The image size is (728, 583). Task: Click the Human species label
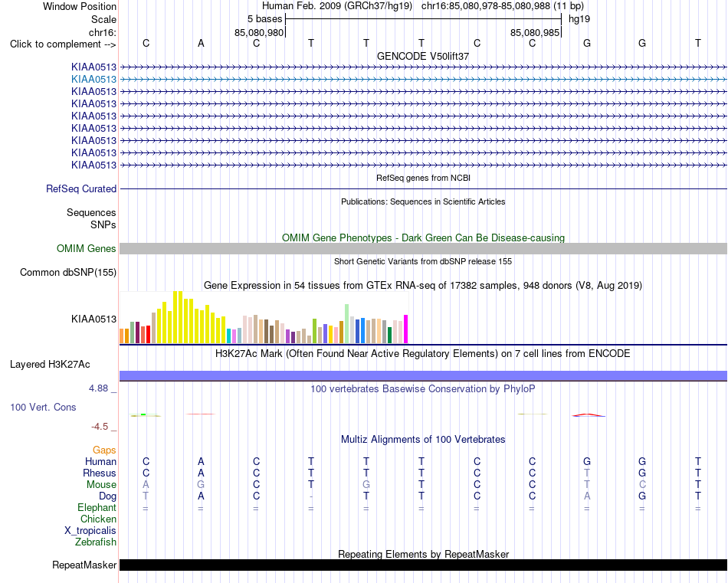100,462
